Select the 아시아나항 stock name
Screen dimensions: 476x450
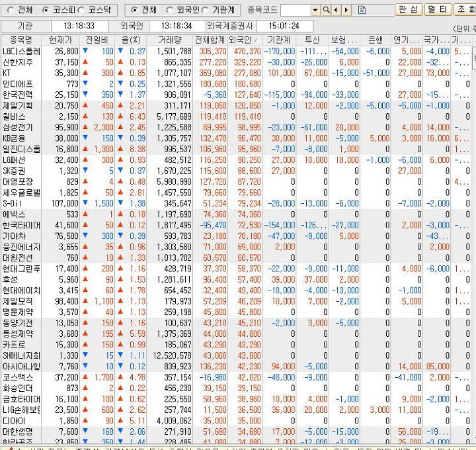click(21, 367)
